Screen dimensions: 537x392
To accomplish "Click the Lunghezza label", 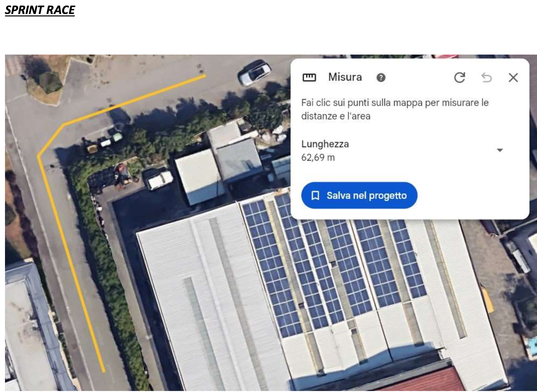I will tap(325, 144).
